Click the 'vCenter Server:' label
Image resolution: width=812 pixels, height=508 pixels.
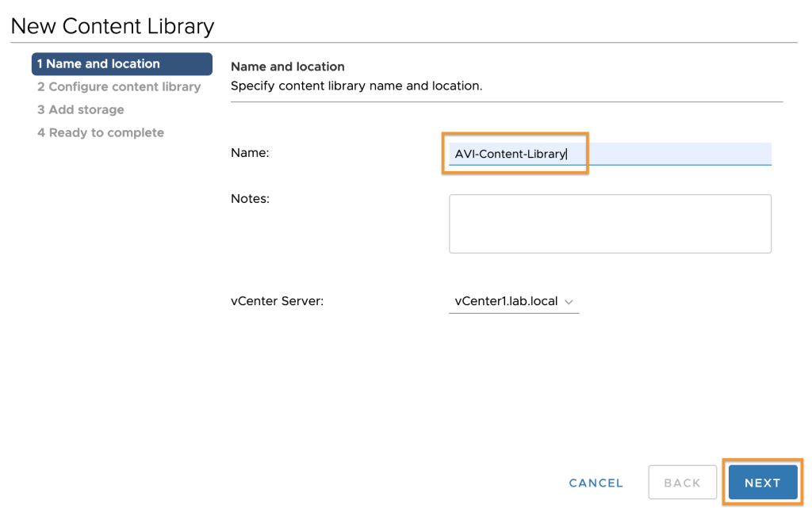[277, 301]
